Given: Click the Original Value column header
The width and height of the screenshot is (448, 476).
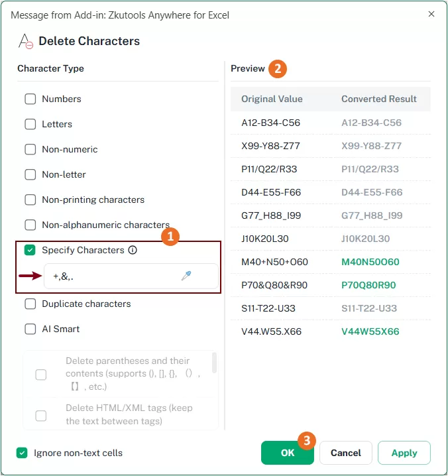Looking at the screenshot, I should (272, 99).
